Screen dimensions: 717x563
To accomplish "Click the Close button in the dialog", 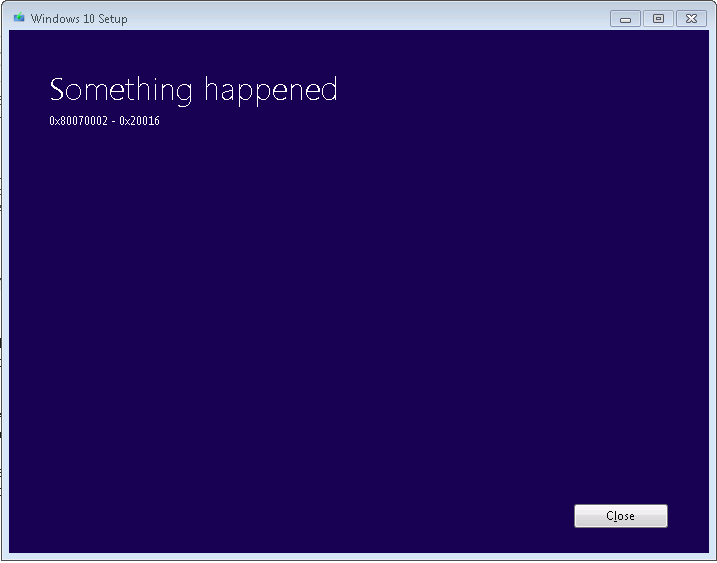I will click(621, 516).
